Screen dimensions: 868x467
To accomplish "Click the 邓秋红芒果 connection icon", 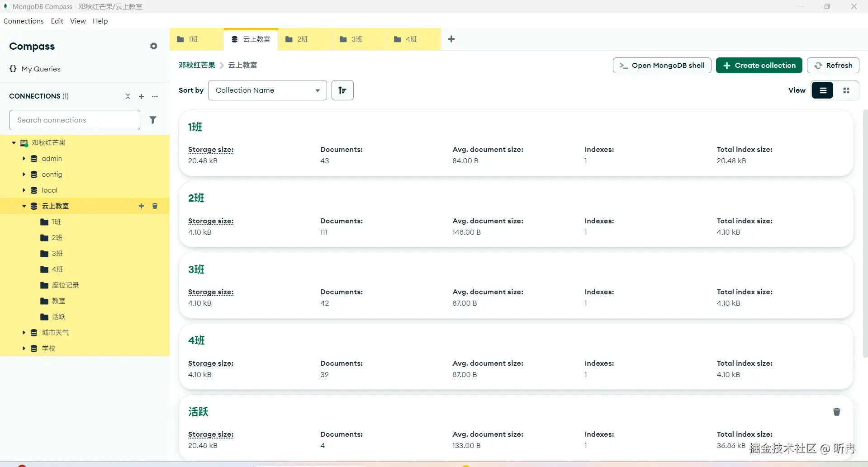I will (x=24, y=143).
